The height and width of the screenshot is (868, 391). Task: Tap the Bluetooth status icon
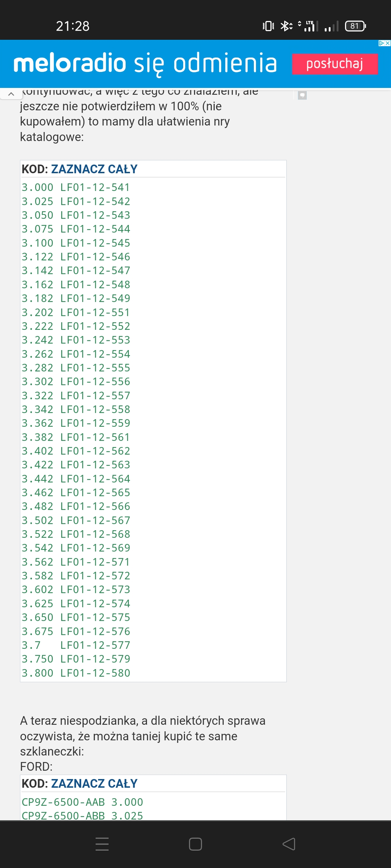pyautogui.click(x=286, y=26)
